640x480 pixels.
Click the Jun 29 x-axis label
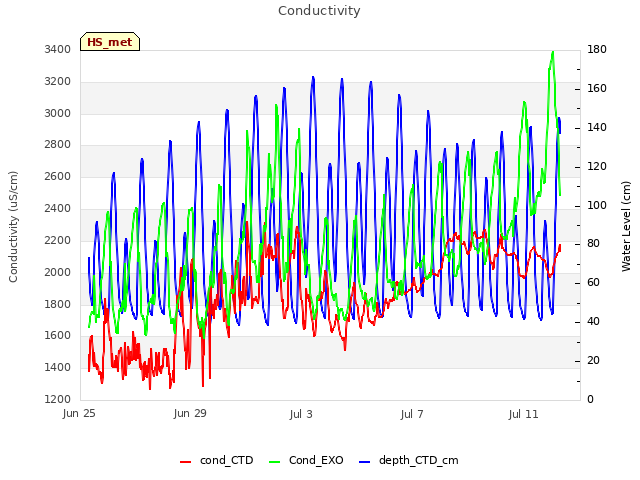pyautogui.click(x=190, y=413)
